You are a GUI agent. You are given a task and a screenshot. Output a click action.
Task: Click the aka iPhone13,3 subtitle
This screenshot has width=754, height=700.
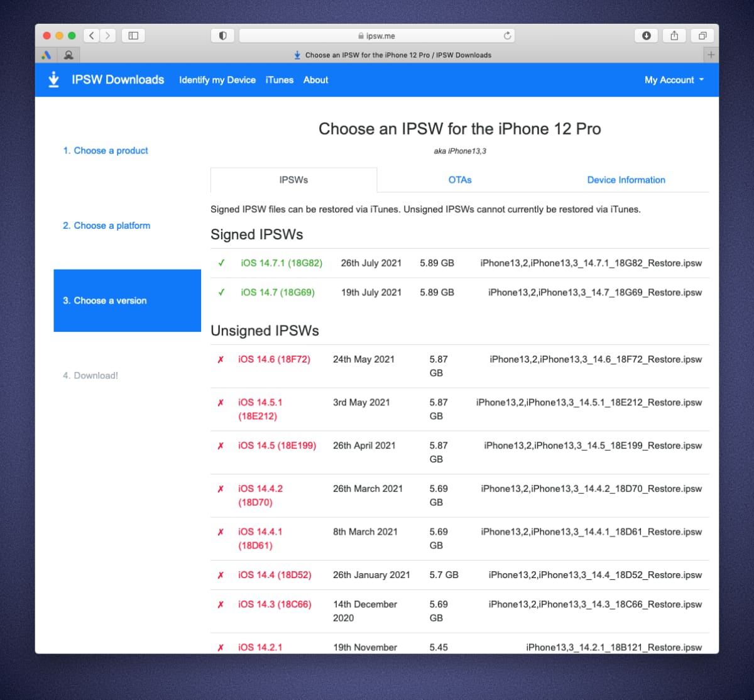point(460,151)
